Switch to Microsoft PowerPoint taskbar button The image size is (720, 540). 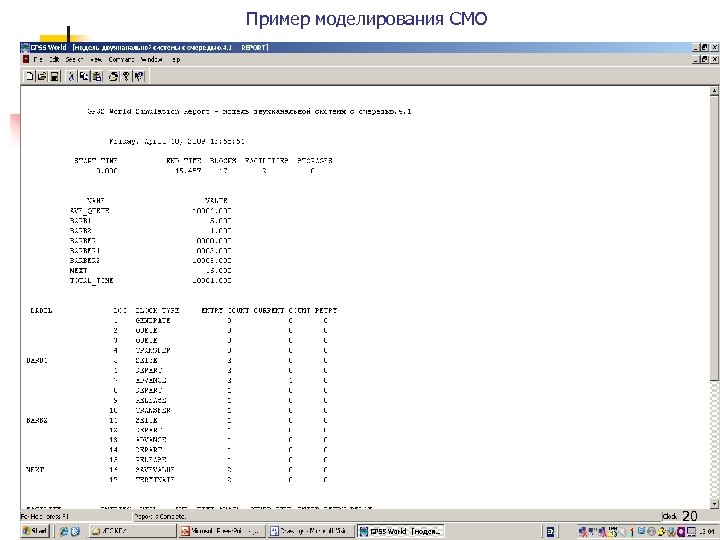point(221,531)
